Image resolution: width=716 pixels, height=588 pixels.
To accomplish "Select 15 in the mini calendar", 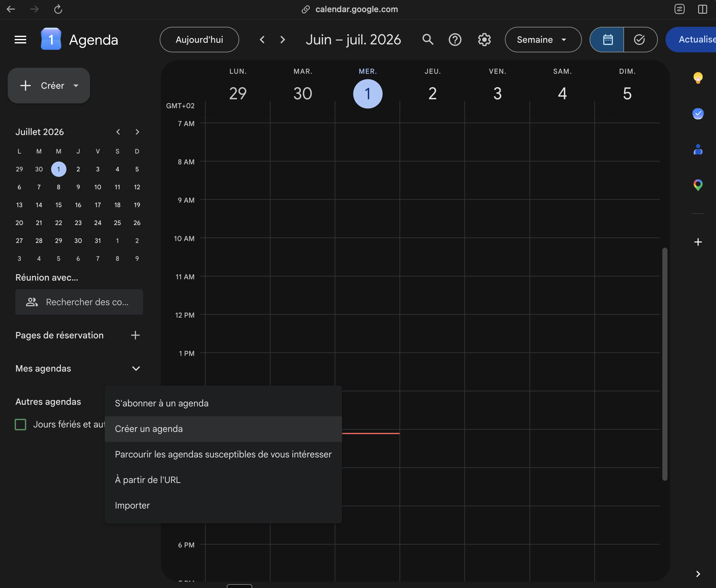I will 58,205.
